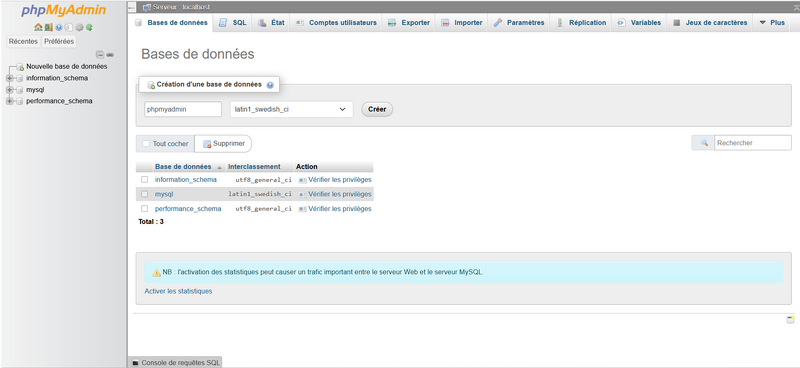Expand performance_schema node in the tree

pos(9,101)
